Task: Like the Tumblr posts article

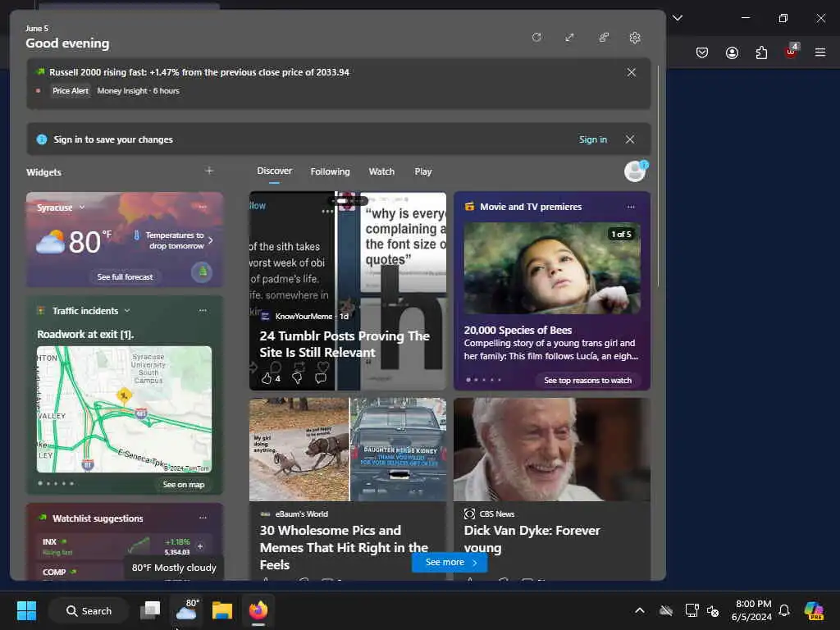Action: (267, 378)
